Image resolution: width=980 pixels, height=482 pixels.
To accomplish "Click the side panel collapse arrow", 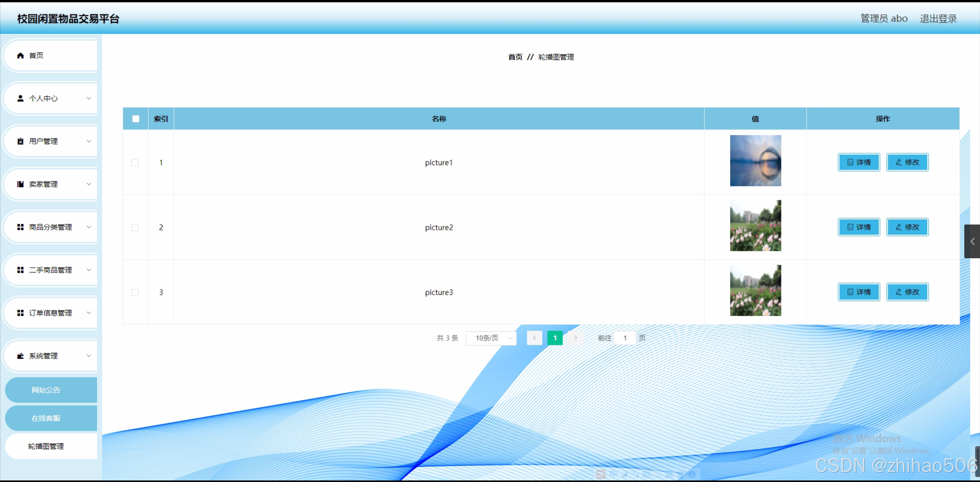I will [972, 241].
